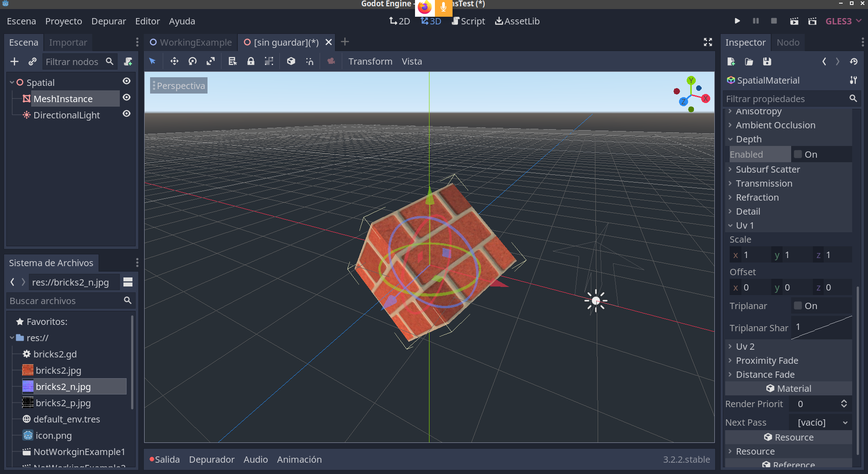
Task: Pause the running scene
Action: point(755,21)
